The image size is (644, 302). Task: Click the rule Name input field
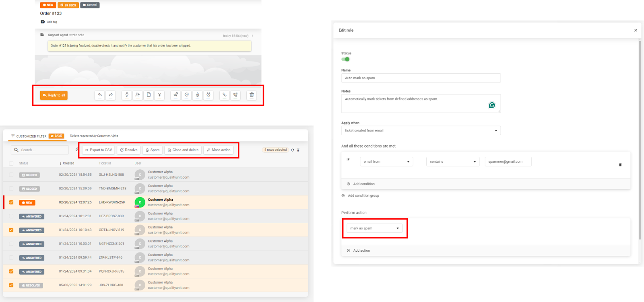[421, 78]
